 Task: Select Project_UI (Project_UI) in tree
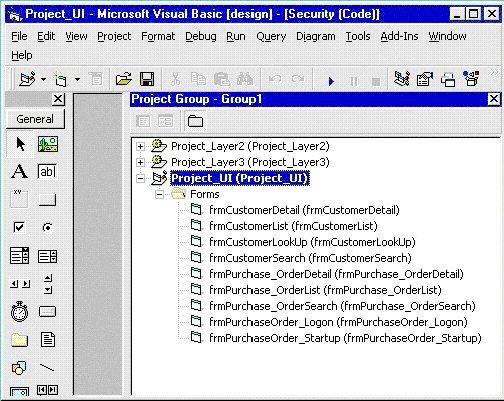point(240,178)
